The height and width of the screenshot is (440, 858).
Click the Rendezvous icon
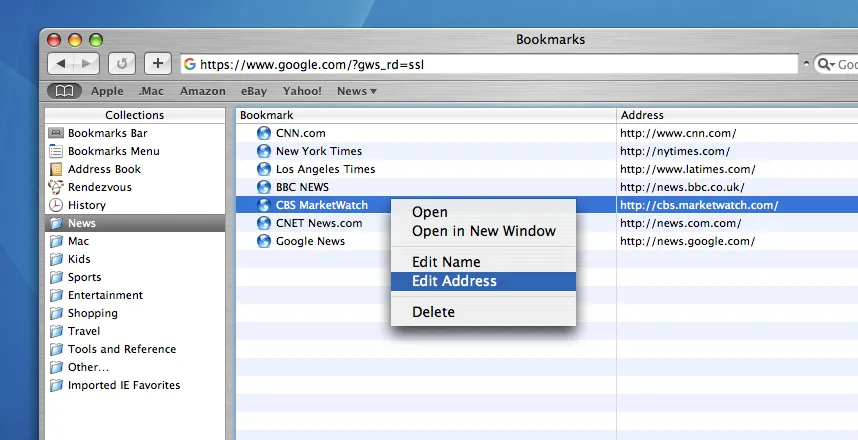click(56, 187)
